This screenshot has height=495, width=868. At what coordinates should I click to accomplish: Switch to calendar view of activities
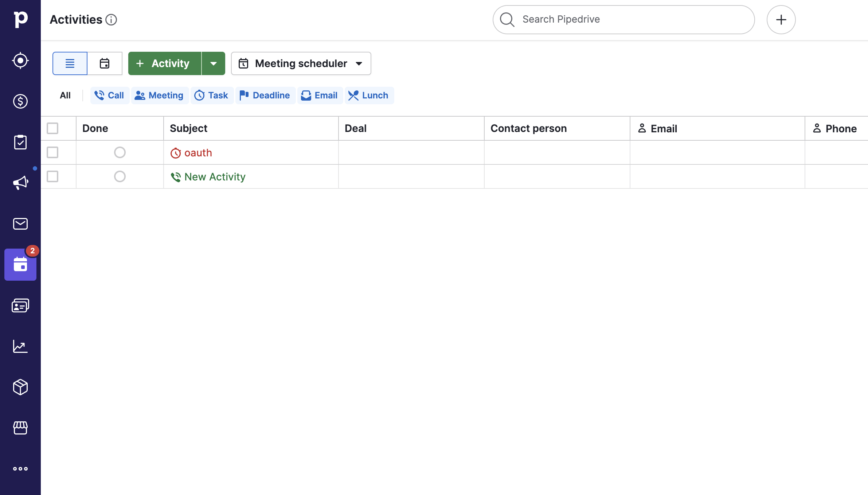(105, 63)
